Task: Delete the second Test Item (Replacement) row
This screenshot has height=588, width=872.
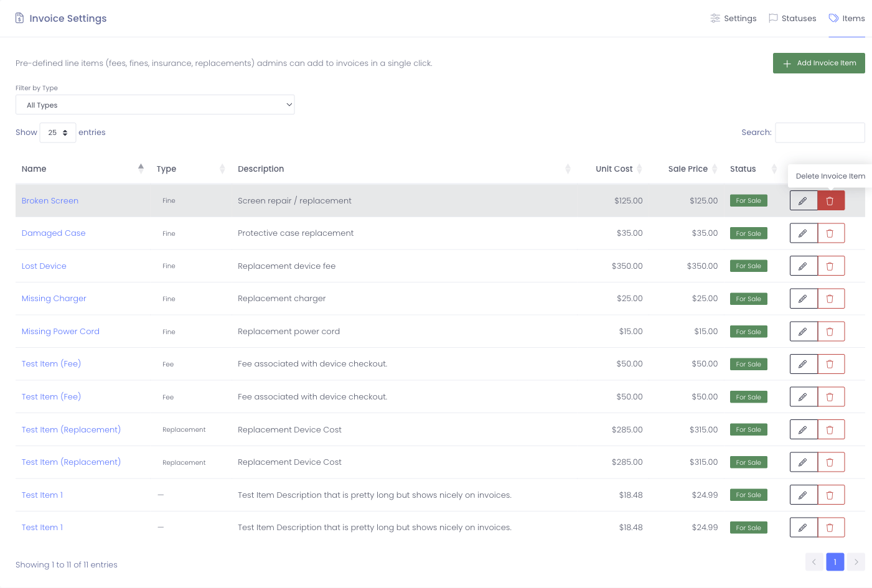Action: [831, 462]
